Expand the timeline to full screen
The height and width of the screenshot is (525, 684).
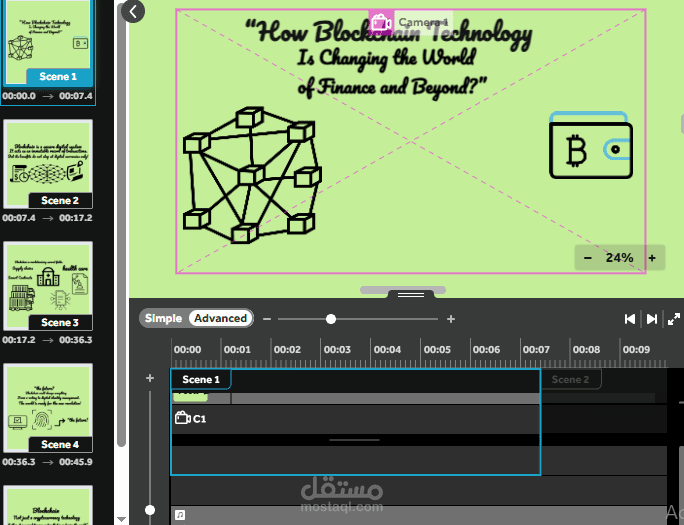tap(674, 319)
